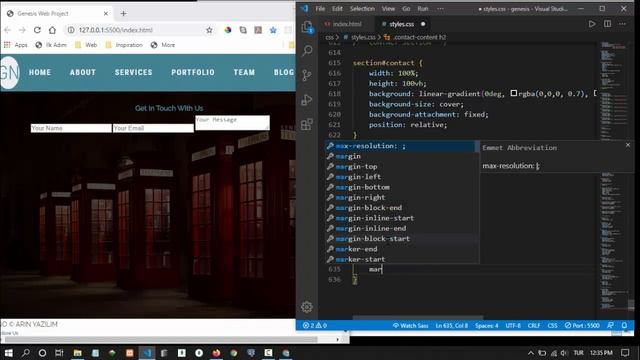Click the feedback icon in the status bar
The image size is (640, 360).
click(610, 325)
